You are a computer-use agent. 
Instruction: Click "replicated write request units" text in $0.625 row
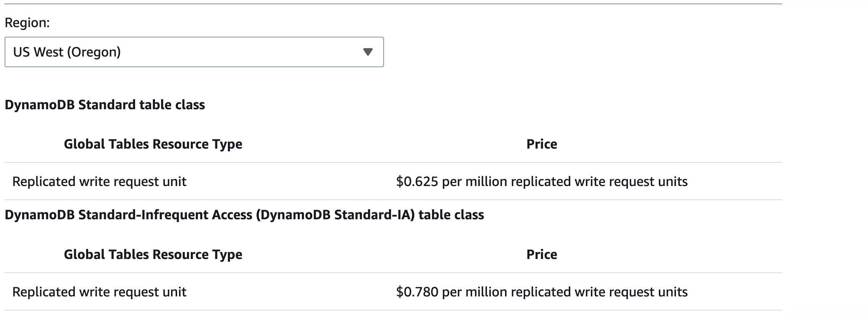coord(599,181)
